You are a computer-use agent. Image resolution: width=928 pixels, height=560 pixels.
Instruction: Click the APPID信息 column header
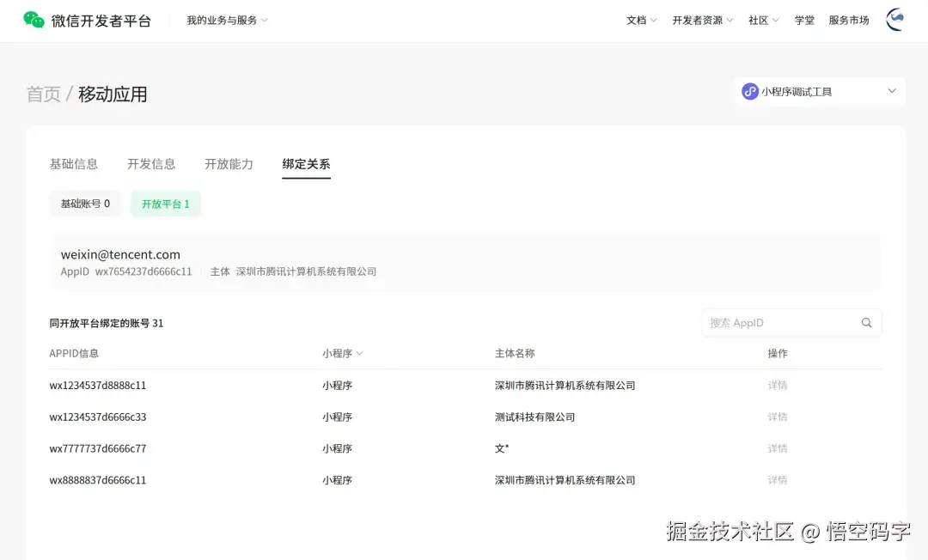[x=74, y=354]
